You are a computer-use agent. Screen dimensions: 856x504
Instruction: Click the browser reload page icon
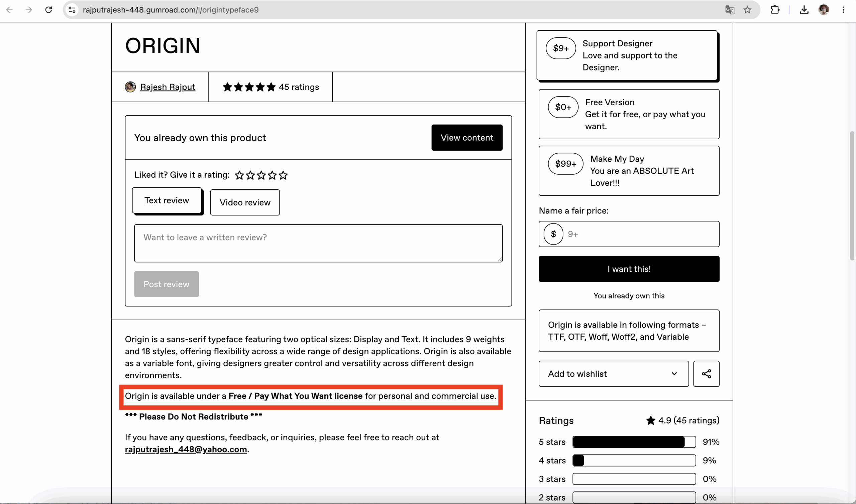pyautogui.click(x=48, y=10)
